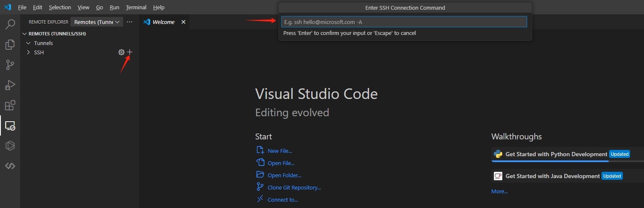Click the Python walkthrough icon
644x208 pixels.
pyautogui.click(x=498, y=154)
